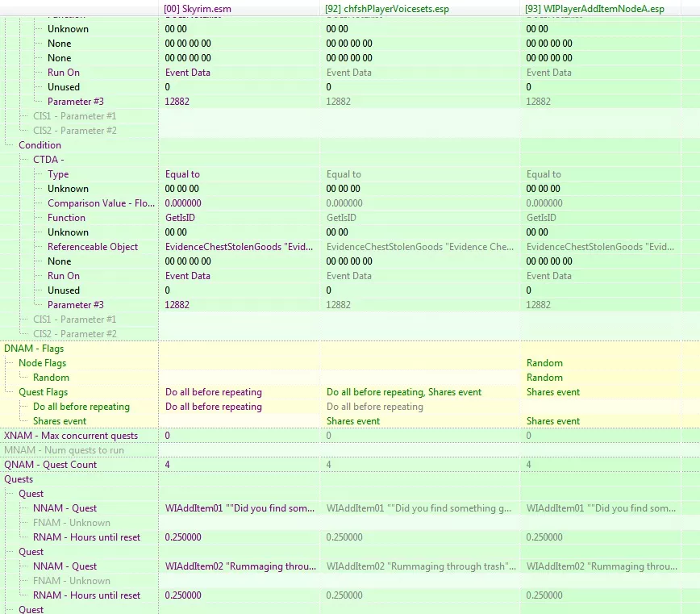Select the Node Flags value in the WIPlayerAddItemNodeA.esp column
The width and height of the screenshot is (700, 614).
(x=544, y=363)
